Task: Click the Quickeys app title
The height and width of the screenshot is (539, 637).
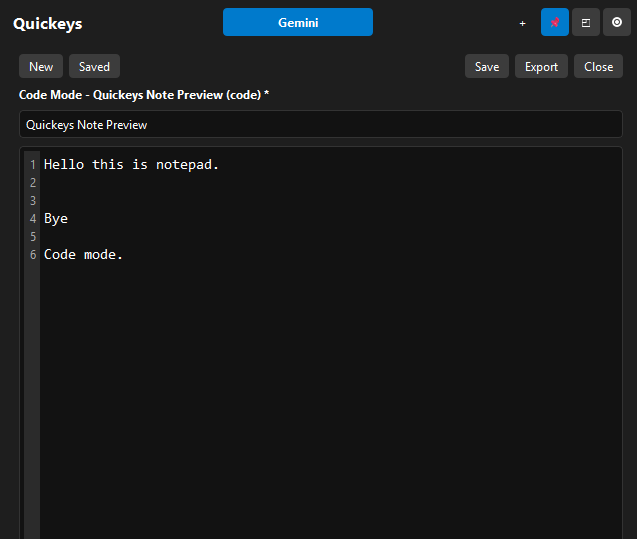Action: click(48, 24)
